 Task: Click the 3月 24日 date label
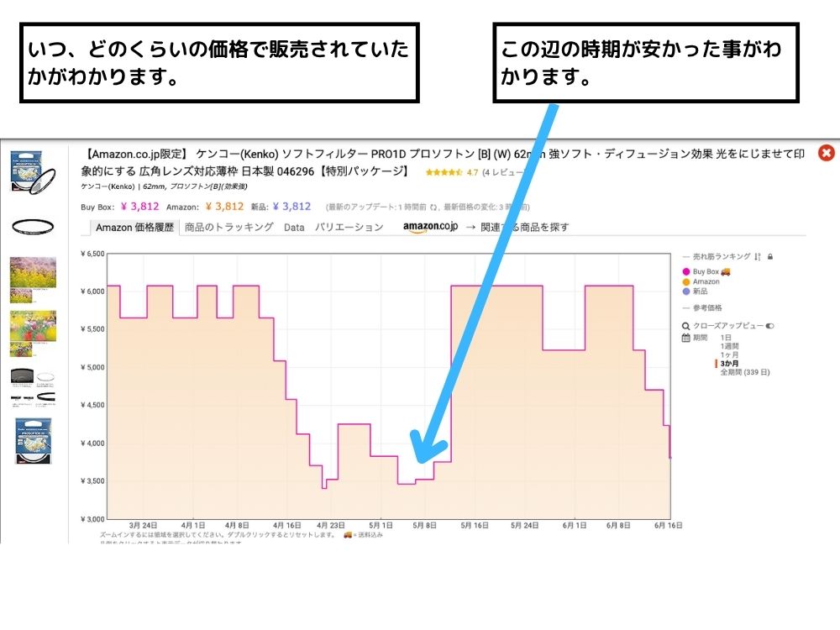point(143,526)
